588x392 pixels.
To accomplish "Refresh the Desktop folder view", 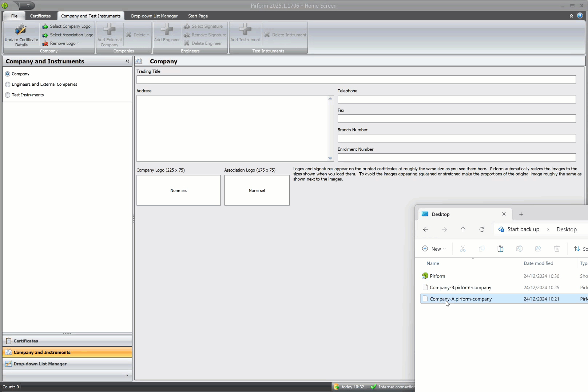I will click(x=482, y=229).
